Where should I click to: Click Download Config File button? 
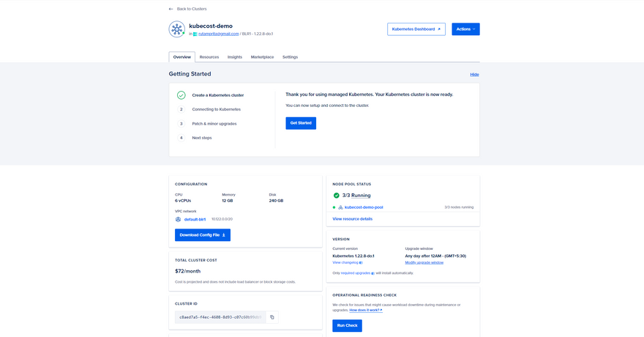tap(203, 235)
